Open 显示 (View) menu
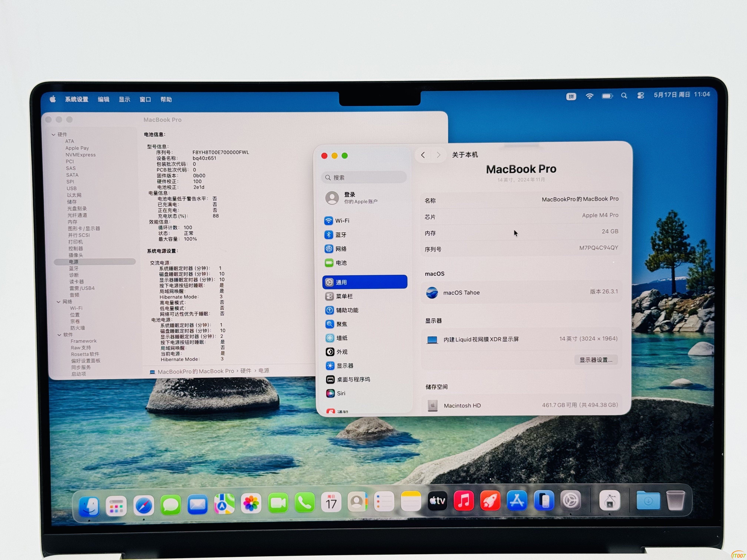Image resolution: width=747 pixels, height=560 pixels. (124, 99)
